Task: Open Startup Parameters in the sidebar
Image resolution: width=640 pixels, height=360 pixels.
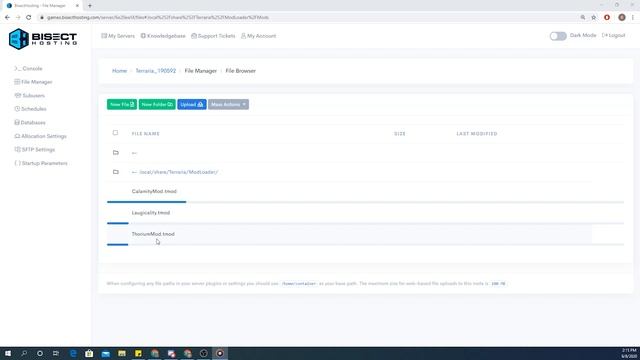Action: pos(41,163)
